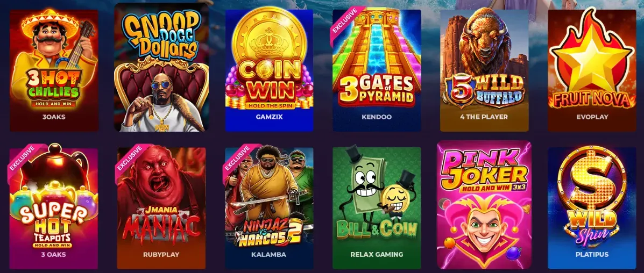Click the 4 THE PLAYER provider label
The width and height of the screenshot is (644, 273).
click(x=484, y=117)
